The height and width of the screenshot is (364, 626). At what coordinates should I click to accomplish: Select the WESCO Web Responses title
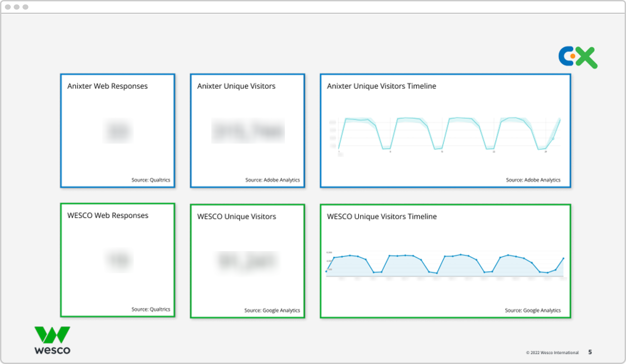(108, 215)
